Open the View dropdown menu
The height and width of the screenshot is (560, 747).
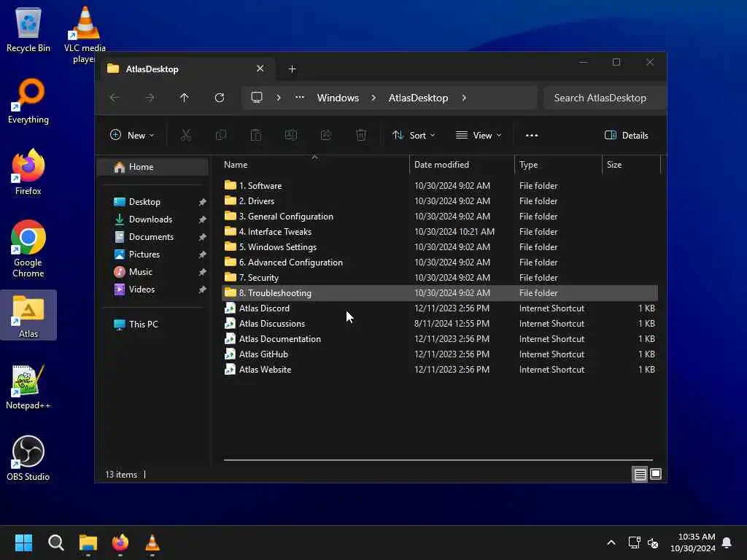pyautogui.click(x=479, y=135)
